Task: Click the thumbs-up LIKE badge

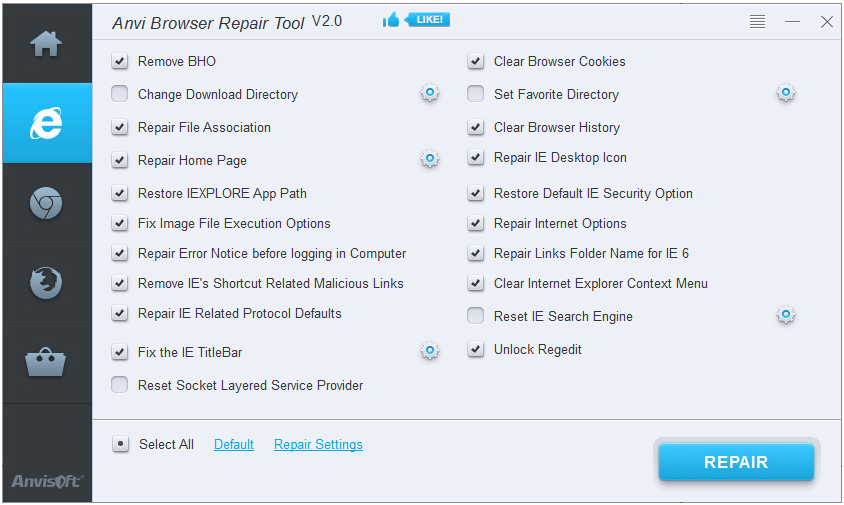Action: pyautogui.click(x=416, y=20)
